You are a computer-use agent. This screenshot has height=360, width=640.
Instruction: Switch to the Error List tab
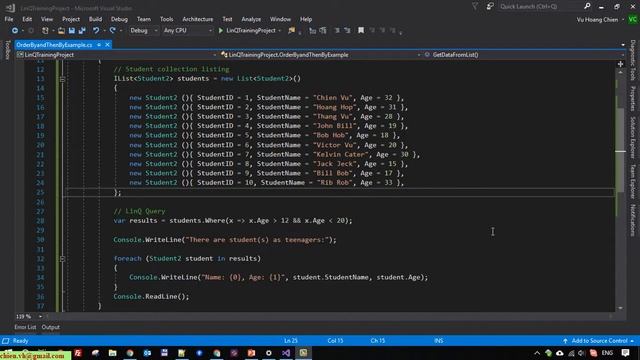[25, 327]
